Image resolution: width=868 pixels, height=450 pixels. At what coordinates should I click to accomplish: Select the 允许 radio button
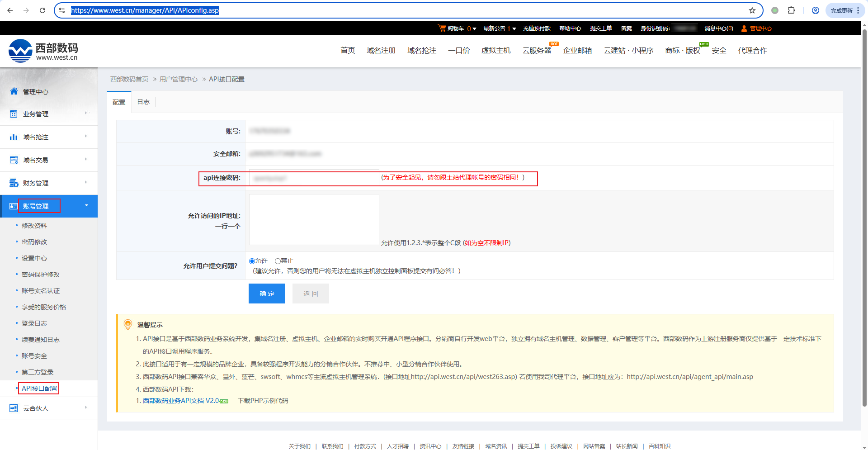click(252, 261)
